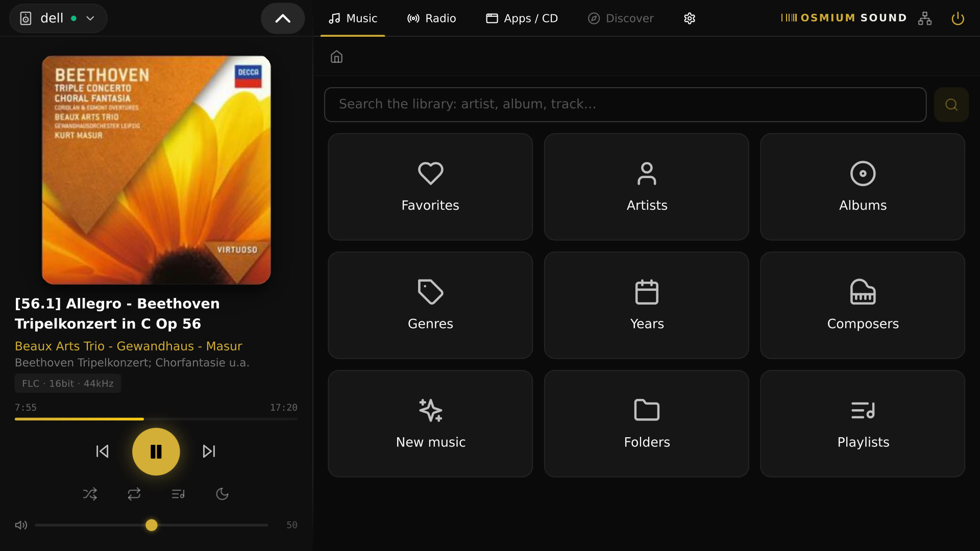Pause the current track

156,452
